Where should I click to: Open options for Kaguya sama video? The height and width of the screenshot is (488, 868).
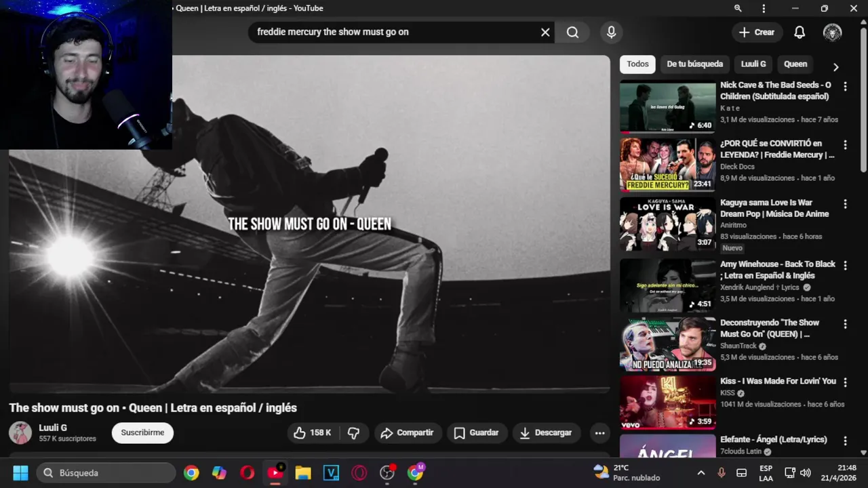pyautogui.click(x=845, y=203)
